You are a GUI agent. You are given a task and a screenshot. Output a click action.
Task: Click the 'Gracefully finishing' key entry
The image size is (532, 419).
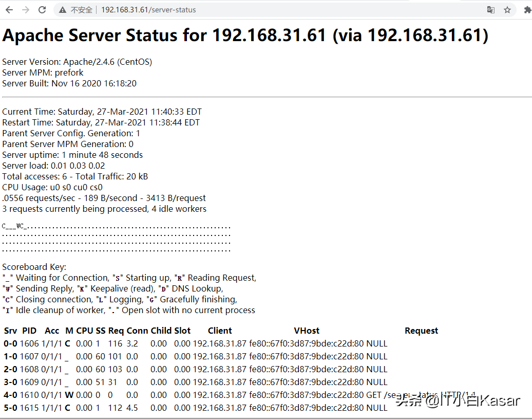point(192,300)
